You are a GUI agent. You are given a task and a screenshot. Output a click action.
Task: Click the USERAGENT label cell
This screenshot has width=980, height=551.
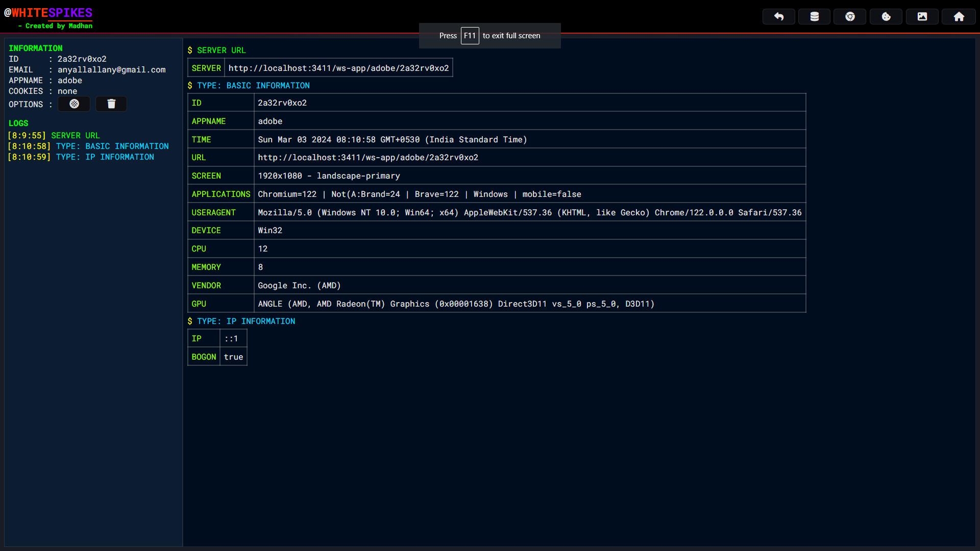click(220, 212)
